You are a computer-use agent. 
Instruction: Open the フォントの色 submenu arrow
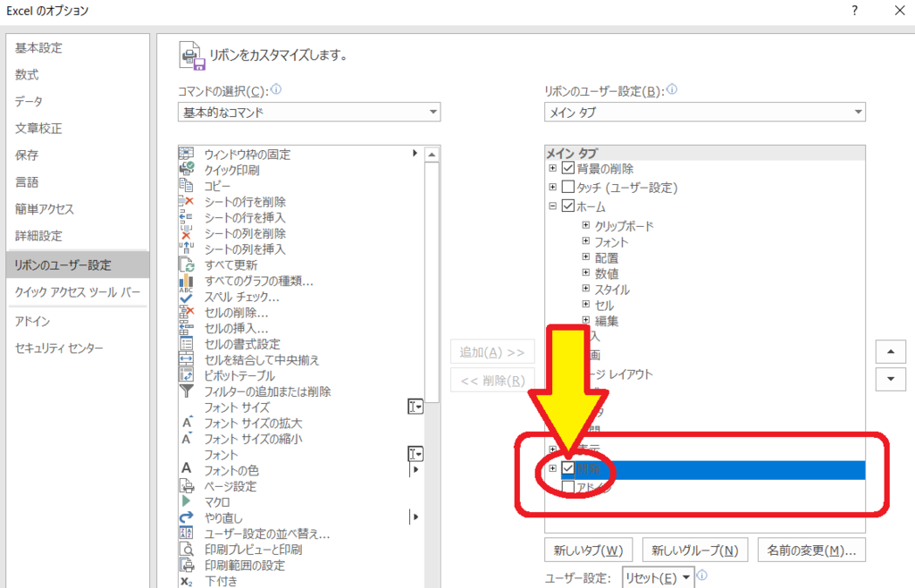(416, 469)
